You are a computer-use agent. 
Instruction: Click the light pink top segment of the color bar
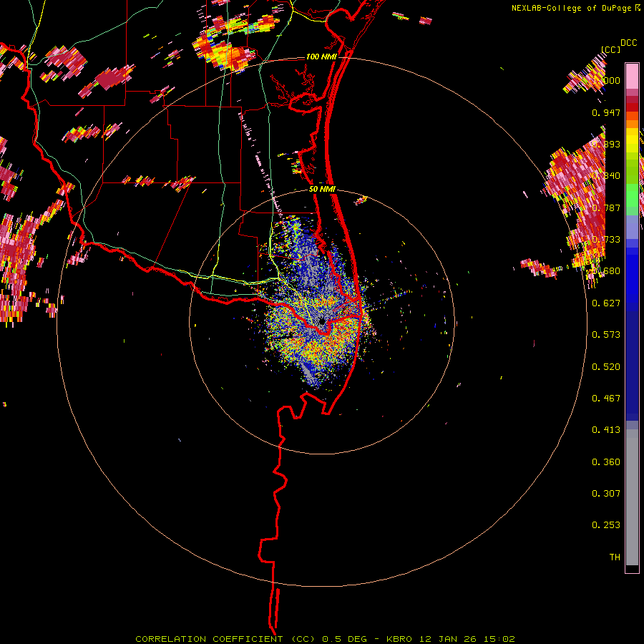click(632, 76)
